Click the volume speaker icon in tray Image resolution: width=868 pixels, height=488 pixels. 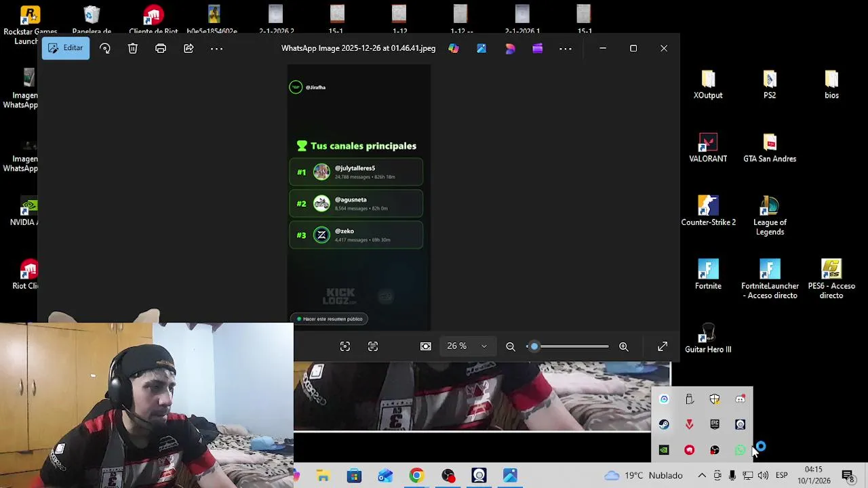click(763, 476)
